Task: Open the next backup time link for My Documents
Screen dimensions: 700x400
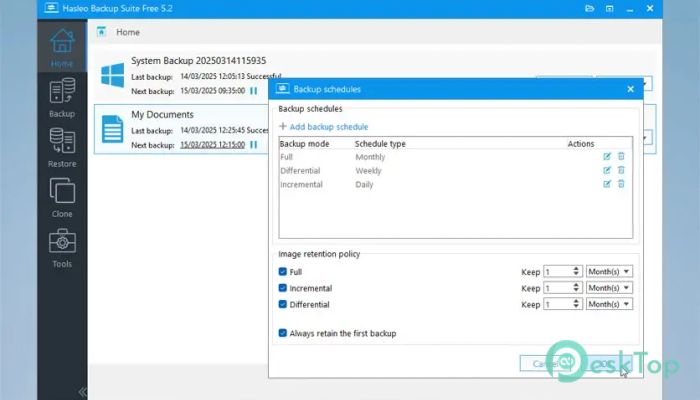Action: pyautogui.click(x=212, y=145)
